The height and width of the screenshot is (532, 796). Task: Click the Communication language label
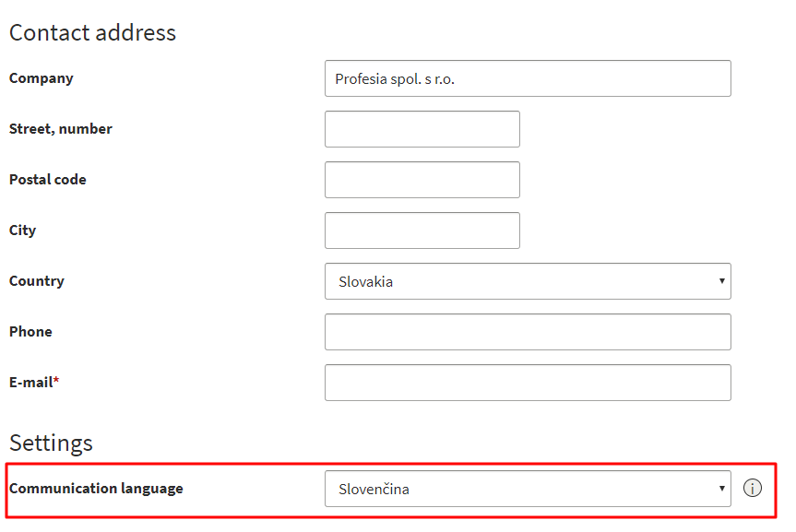click(x=96, y=489)
